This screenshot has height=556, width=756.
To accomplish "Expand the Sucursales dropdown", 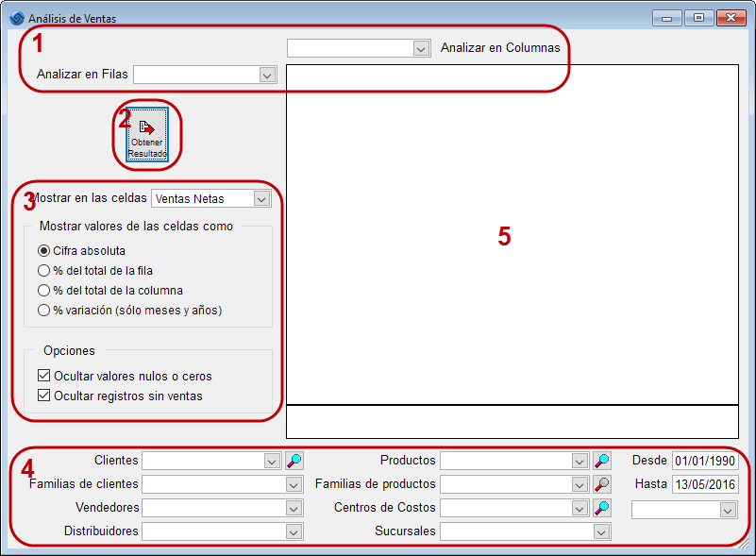I will [601, 531].
